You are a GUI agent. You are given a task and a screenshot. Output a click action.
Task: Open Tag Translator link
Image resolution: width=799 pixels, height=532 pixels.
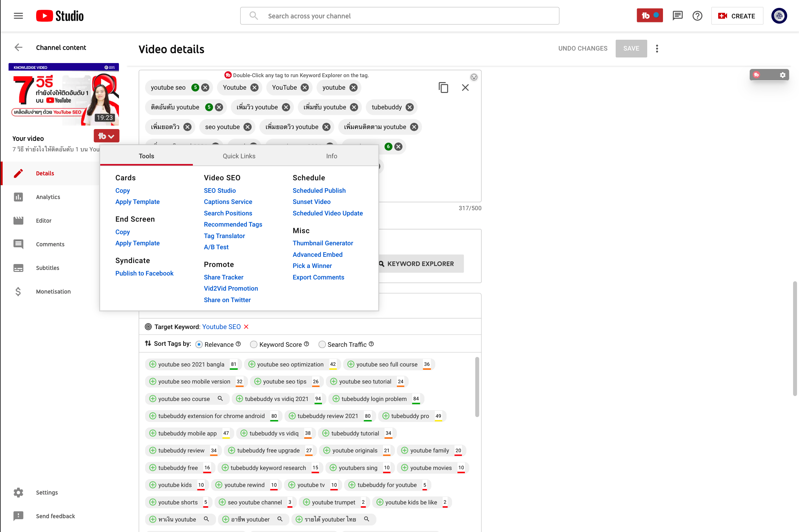tap(224, 236)
